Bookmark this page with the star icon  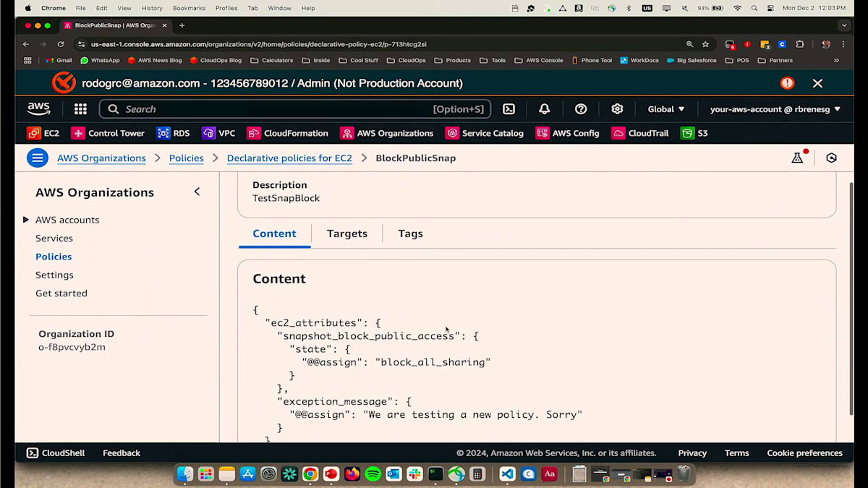705,44
